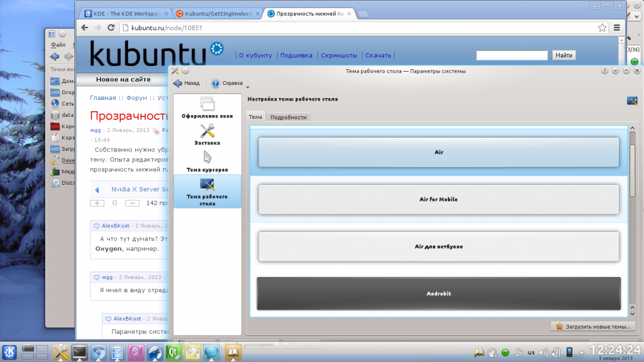Click the Назад back button in System Settings
644x362 pixels.
[186, 83]
